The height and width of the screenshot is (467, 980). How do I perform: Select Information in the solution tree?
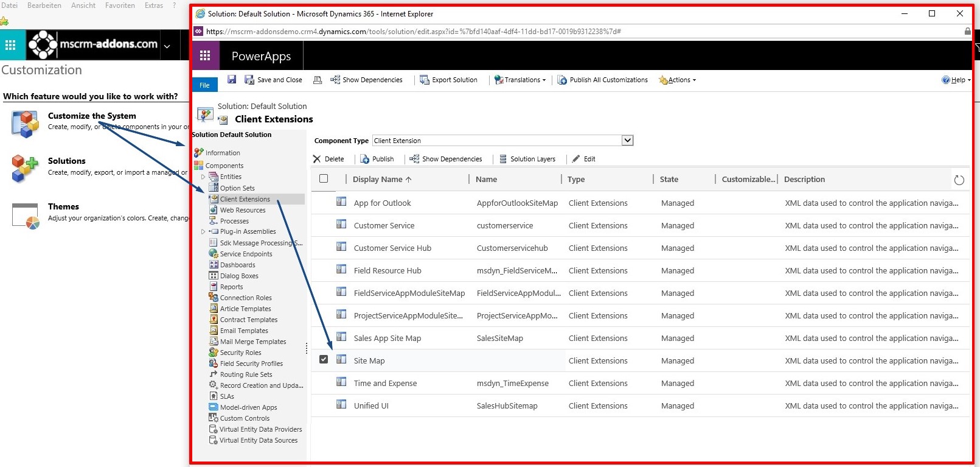coord(223,153)
